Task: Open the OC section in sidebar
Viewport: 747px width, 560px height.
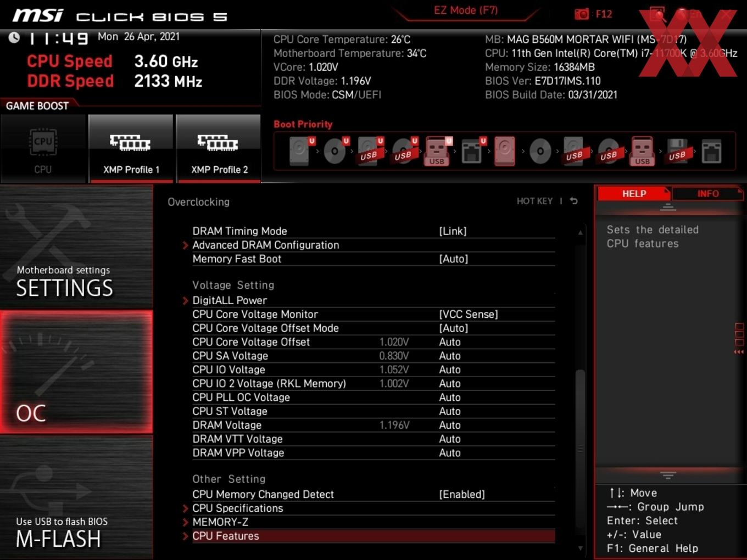Action: tap(76, 372)
